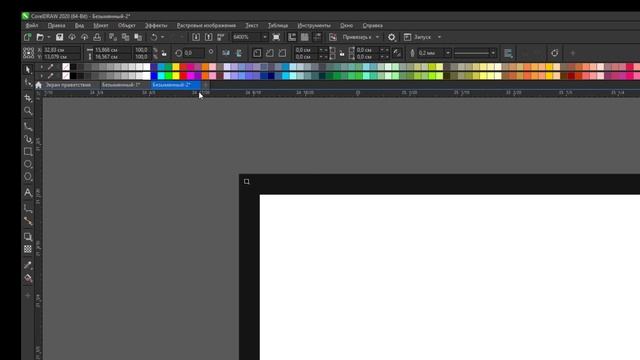Expand the Undo history dropdown arrow
Screen dimensions: 640x360
(x=162, y=37)
